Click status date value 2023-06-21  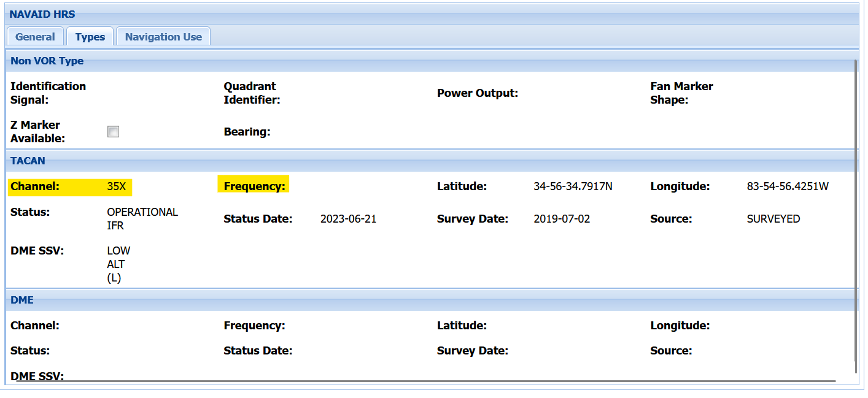tap(349, 219)
